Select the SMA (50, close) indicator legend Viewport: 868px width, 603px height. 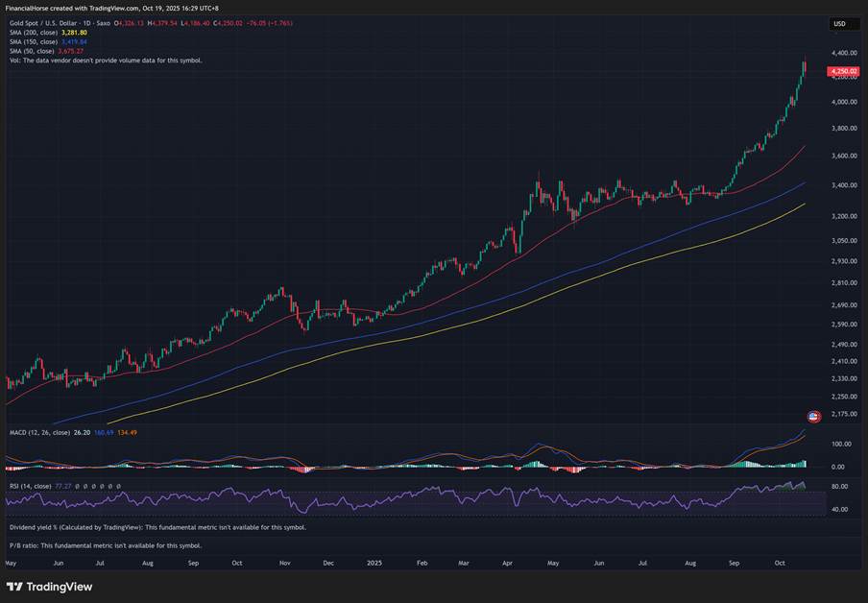[x=31, y=51]
